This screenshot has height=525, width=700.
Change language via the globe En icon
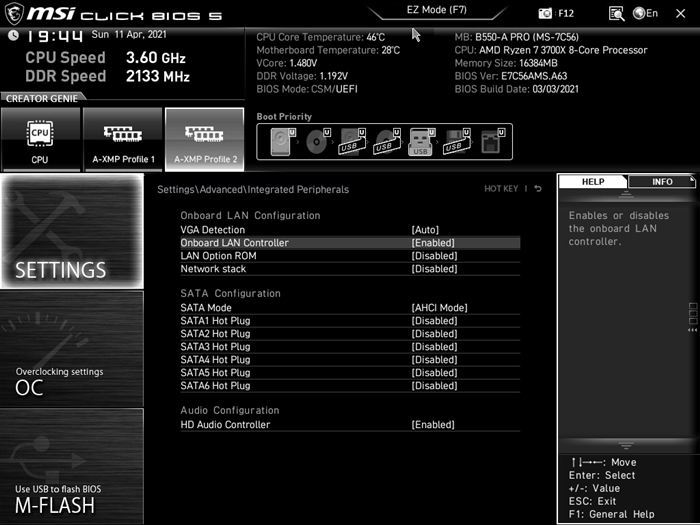click(x=646, y=13)
